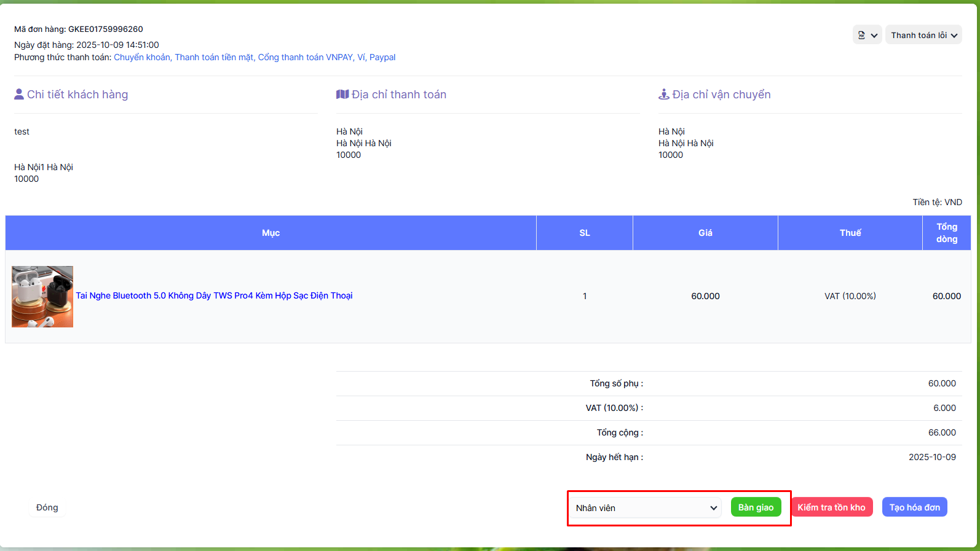
Task: Open the 'Nhân viên' staff selector
Action: pos(646,508)
